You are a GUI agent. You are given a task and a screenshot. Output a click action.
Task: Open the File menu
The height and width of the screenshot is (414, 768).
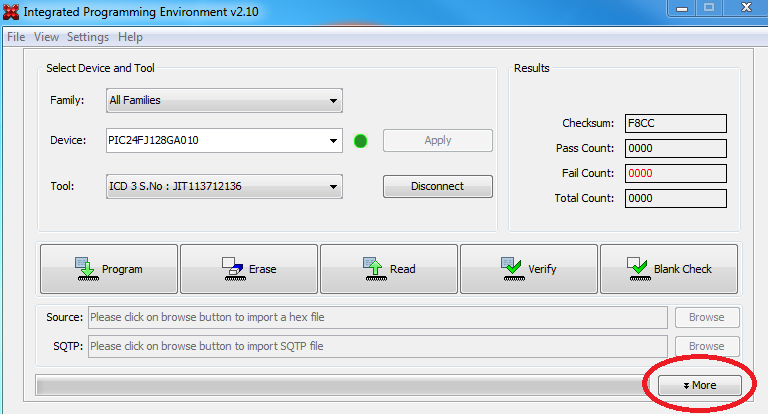pos(16,37)
